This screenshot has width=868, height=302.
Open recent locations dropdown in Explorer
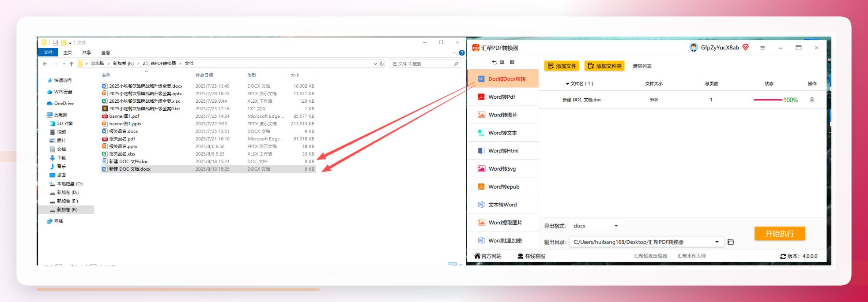64,64
